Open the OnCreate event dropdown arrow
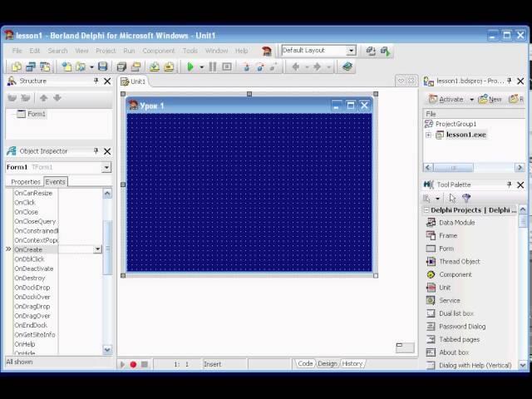532x399 pixels. pyautogui.click(x=98, y=249)
